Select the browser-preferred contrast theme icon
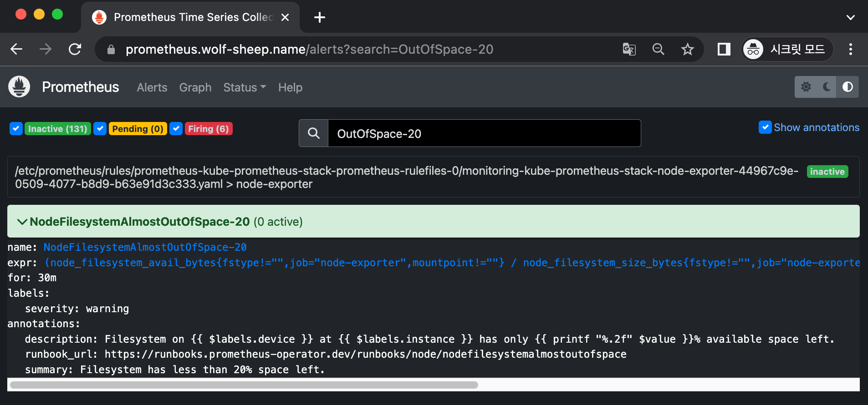 point(848,87)
